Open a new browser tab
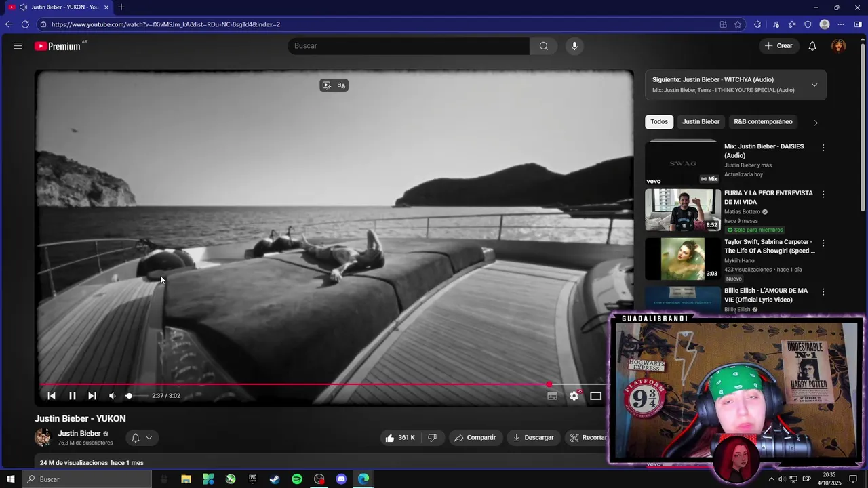Image resolution: width=868 pixels, height=488 pixels. tap(121, 7)
